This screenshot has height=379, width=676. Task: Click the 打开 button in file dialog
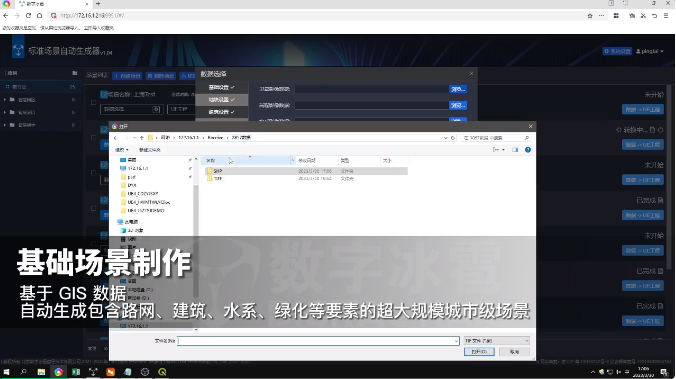pos(479,352)
